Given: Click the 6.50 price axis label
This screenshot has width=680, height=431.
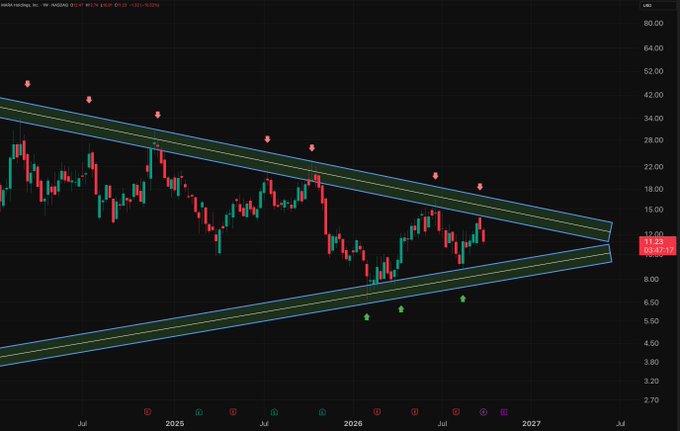Looking at the screenshot, I should [651, 302].
